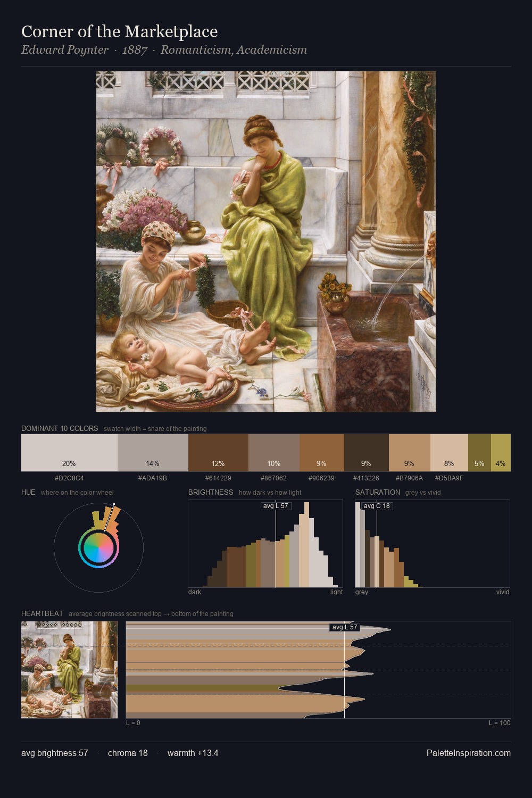The width and height of the screenshot is (532, 798).
Task: Click the 'avg C 18' saturation label
Action: pos(377,505)
